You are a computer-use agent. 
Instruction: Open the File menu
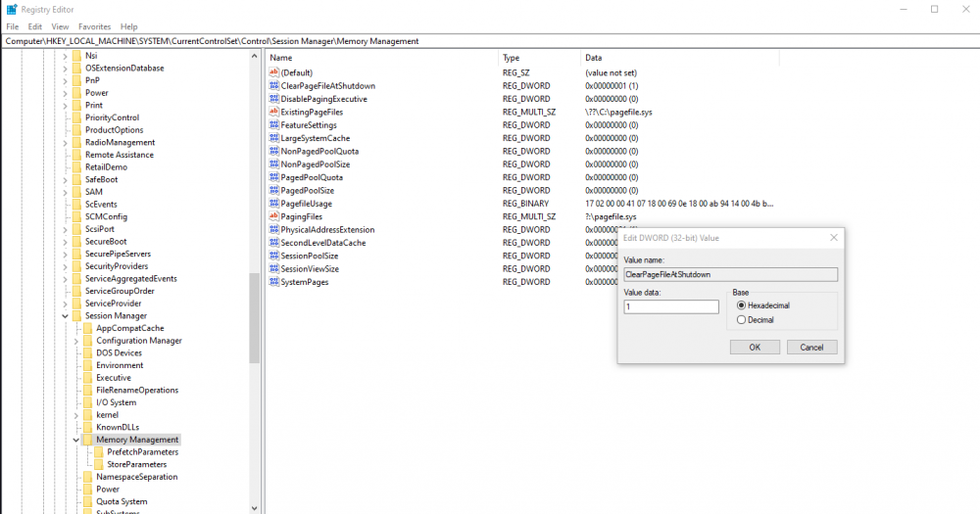[x=13, y=26]
